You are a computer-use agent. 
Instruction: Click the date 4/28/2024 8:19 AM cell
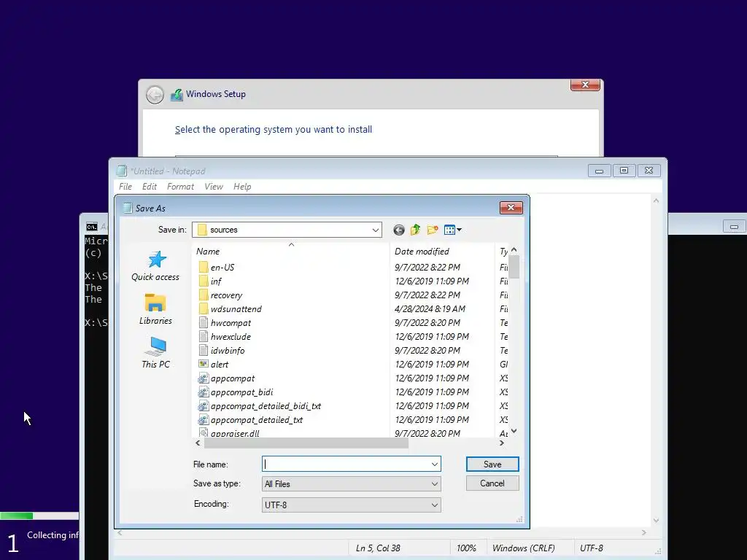pyautogui.click(x=430, y=308)
